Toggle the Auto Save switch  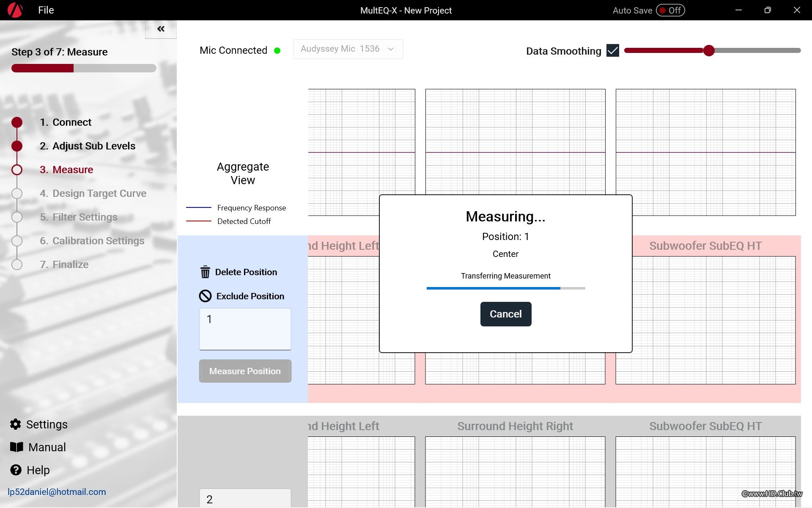tap(670, 10)
